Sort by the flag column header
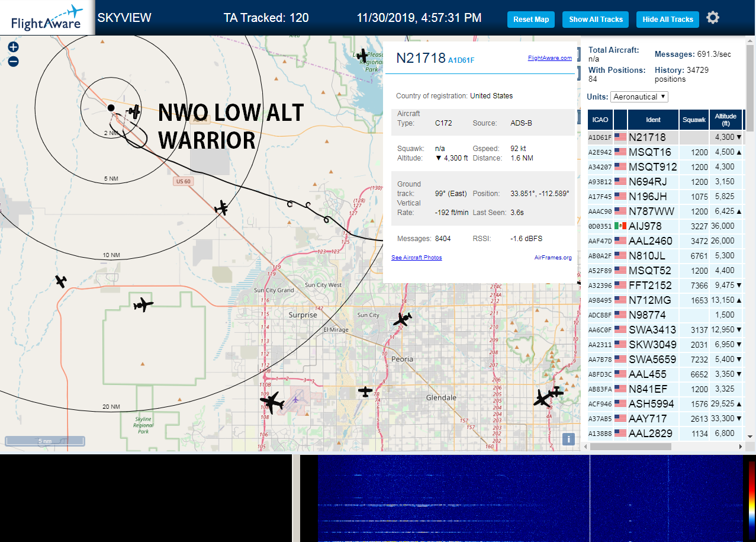Screen dimensions: 756x542 pos(620,120)
